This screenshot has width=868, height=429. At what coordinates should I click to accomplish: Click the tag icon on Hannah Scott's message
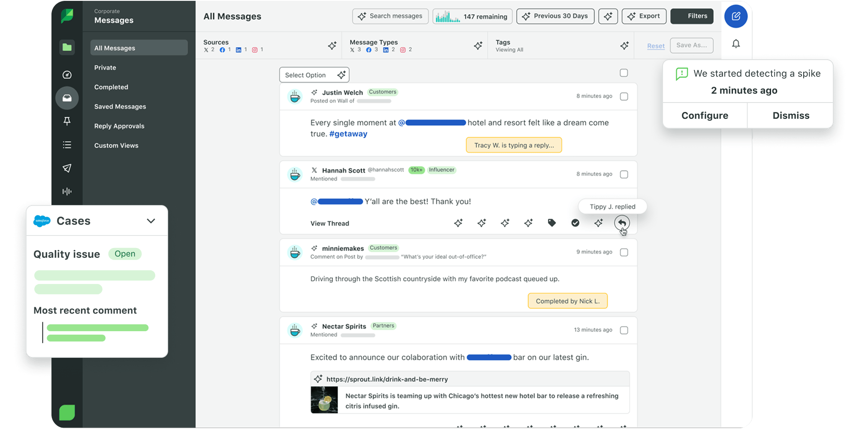point(552,223)
